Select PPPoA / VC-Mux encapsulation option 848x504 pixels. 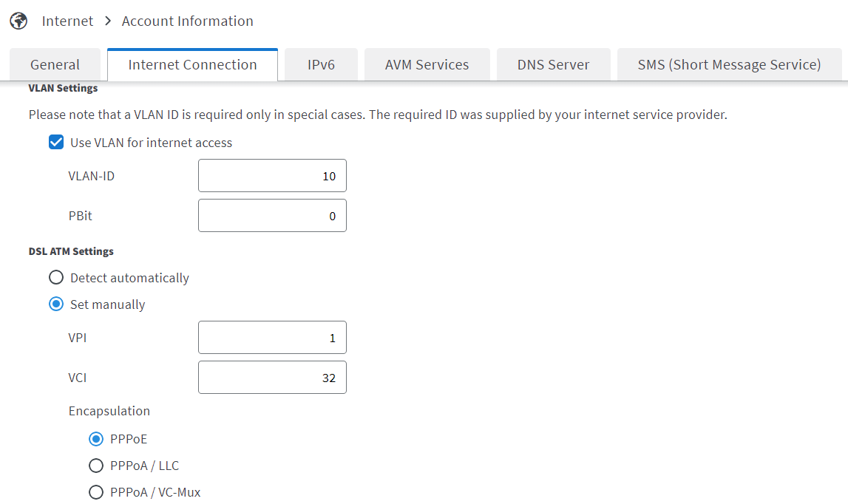tap(96, 492)
